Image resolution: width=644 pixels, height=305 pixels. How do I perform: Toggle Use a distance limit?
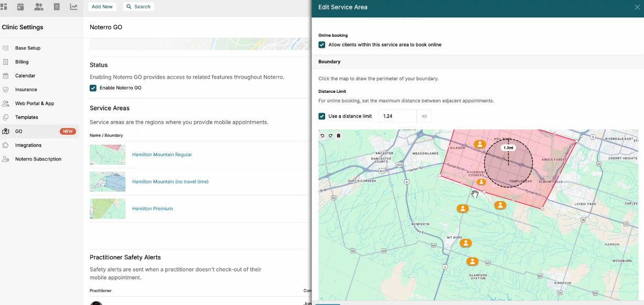click(x=321, y=116)
